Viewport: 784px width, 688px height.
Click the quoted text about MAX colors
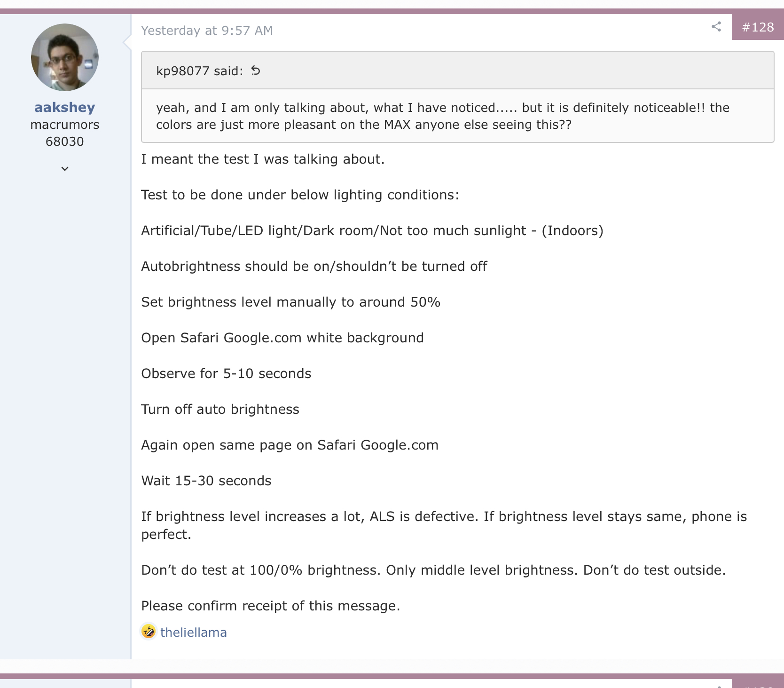pyautogui.click(x=443, y=116)
